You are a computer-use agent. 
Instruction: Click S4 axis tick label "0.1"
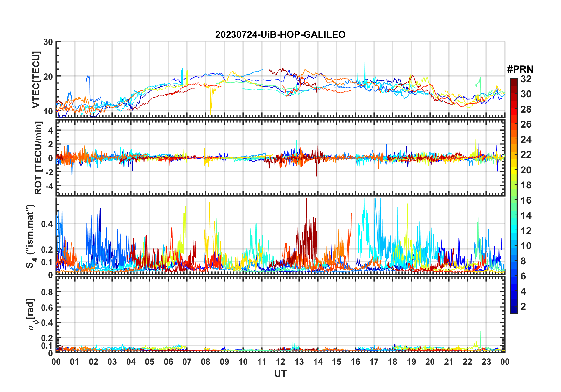[x=47, y=262]
